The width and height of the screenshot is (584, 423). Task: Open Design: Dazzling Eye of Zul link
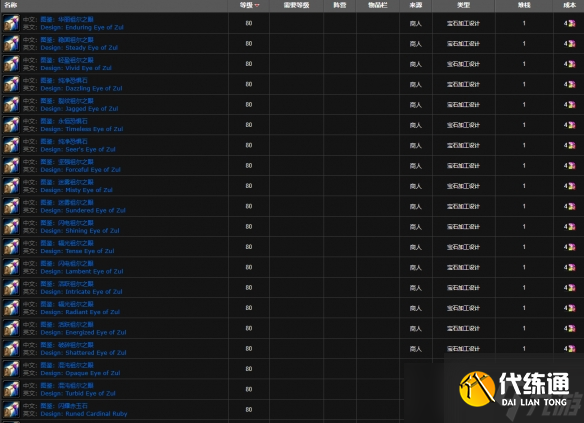tap(81, 89)
